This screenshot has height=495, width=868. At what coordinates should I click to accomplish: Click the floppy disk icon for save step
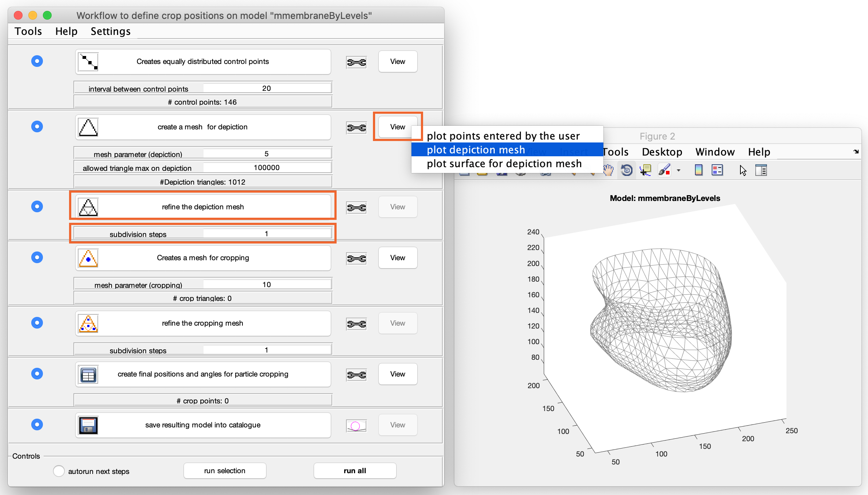click(88, 425)
